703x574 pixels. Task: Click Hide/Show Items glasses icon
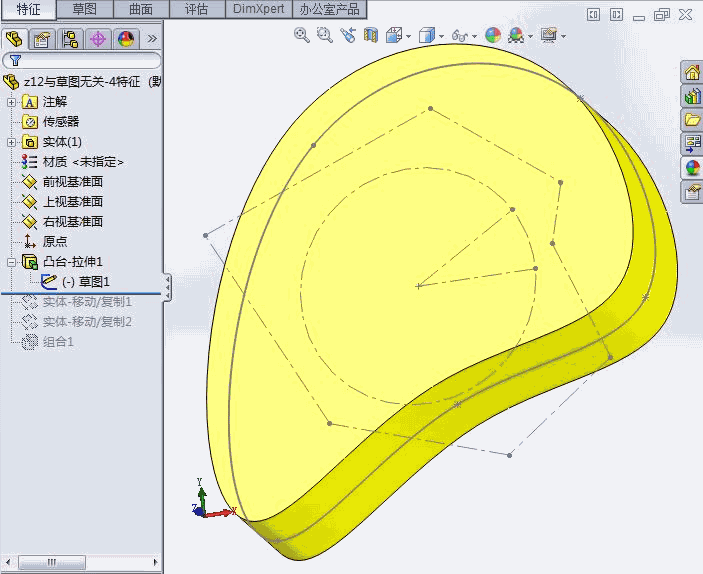460,35
